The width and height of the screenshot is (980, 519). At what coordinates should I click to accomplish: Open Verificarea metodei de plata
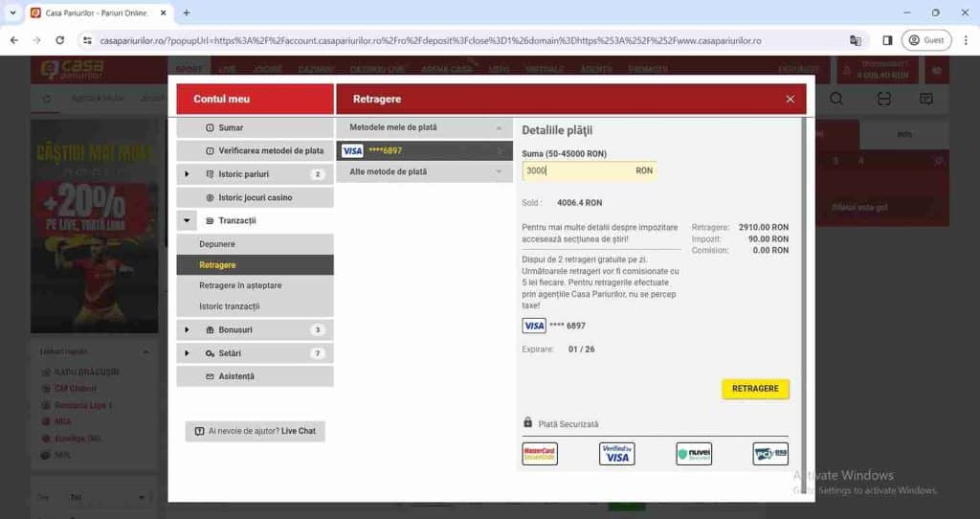pyautogui.click(x=255, y=150)
